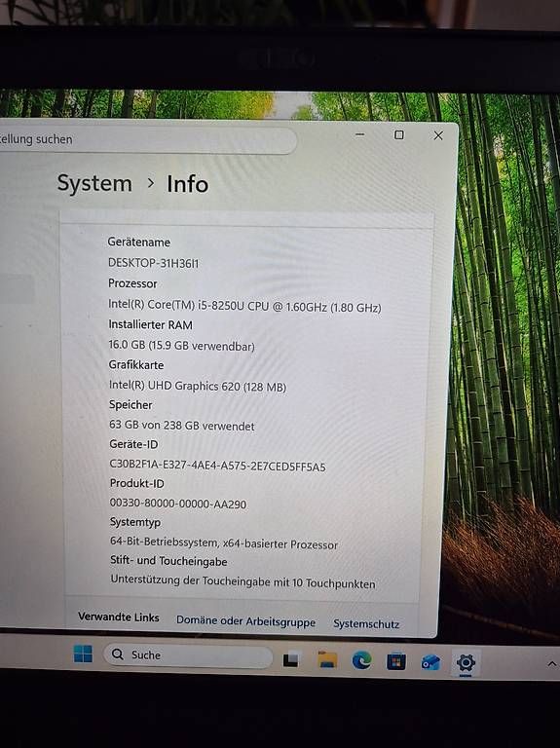This screenshot has width=560, height=748.
Task: Select Intel(R) UHD Graphics 620 text
Action: pyautogui.click(x=198, y=386)
